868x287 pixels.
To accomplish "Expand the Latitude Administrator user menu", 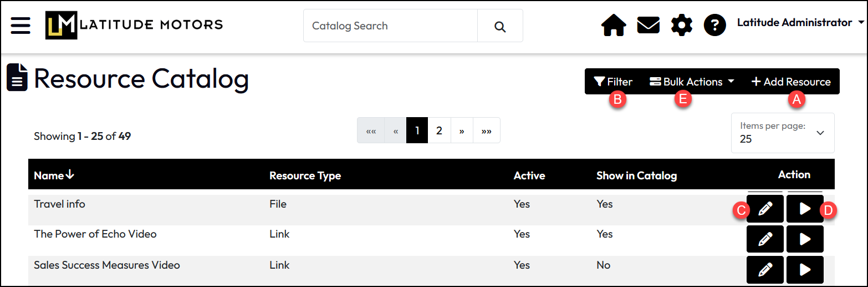I will (x=800, y=23).
